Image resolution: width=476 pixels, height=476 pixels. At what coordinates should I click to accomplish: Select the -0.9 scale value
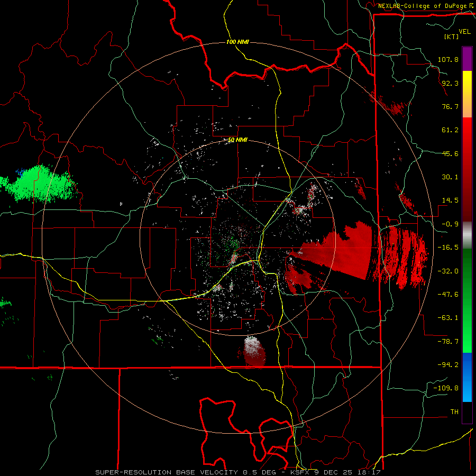450,224
